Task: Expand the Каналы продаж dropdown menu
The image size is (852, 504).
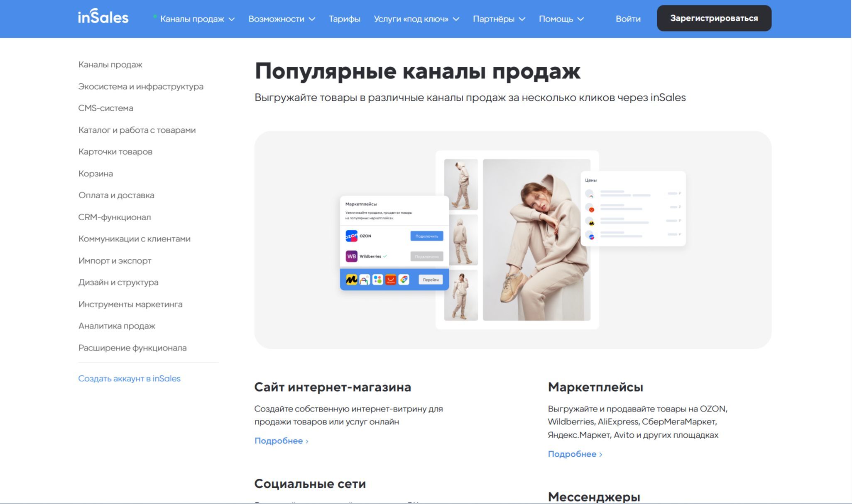Action: [197, 19]
